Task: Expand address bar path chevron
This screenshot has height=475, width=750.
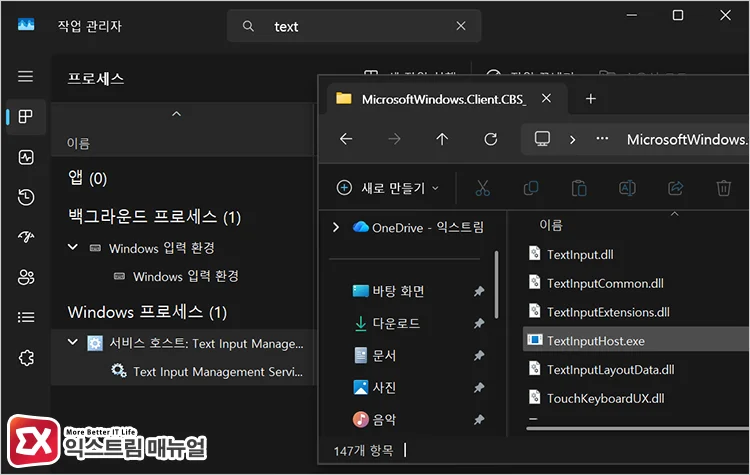Action: pos(573,140)
